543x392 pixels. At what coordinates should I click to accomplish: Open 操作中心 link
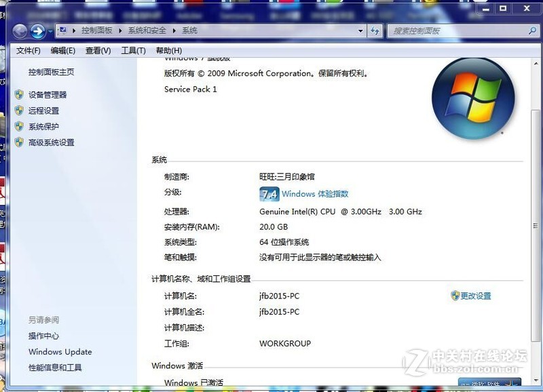pos(43,336)
